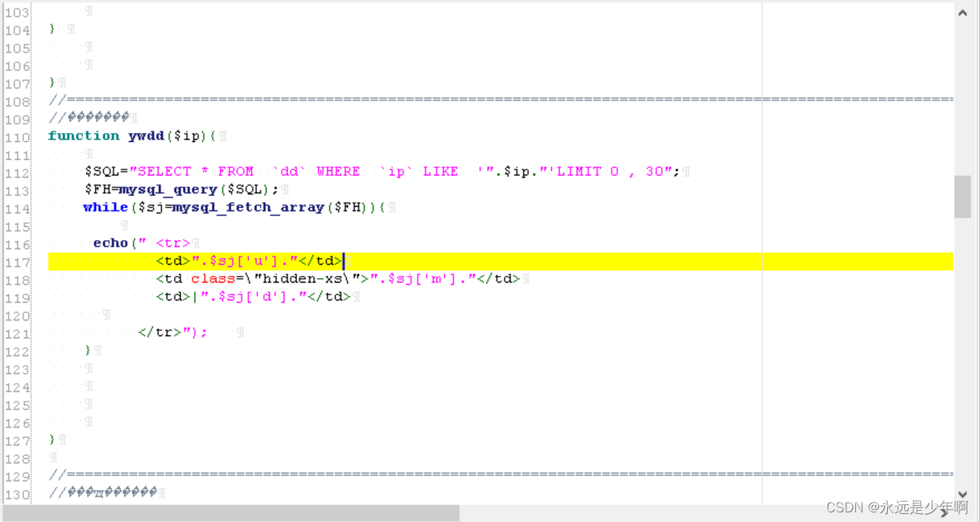The image size is (980, 522).
Task: Click 'LIMIT 0 , 30' in the query
Action: click(609, 172)
